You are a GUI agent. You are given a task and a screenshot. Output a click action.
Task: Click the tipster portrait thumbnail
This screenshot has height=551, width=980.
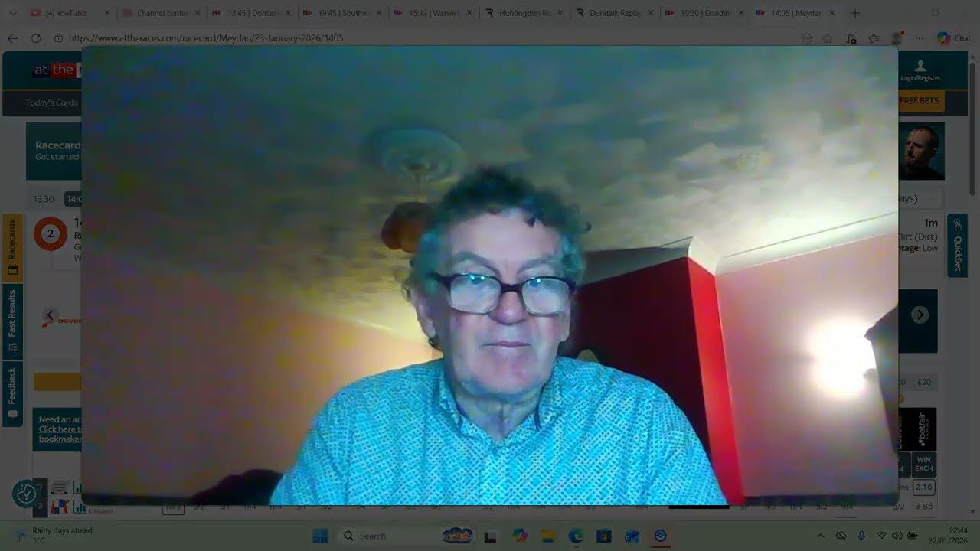[x=922, y=152]
